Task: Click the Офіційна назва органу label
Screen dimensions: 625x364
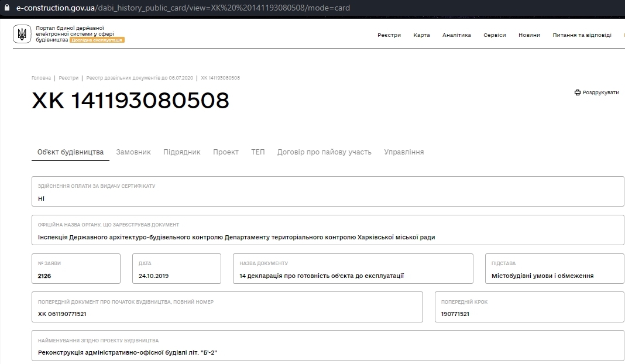Action: (108, 225)
